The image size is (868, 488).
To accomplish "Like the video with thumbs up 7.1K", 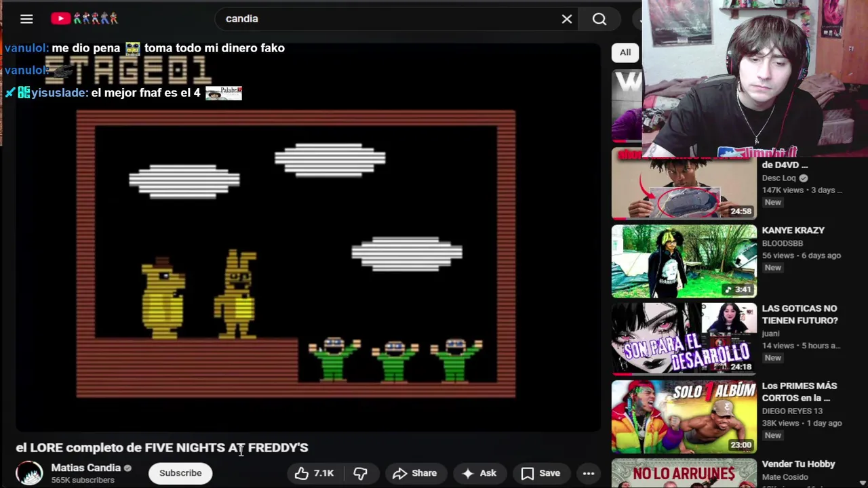I will pyautogui.click(x=315, y=473).
